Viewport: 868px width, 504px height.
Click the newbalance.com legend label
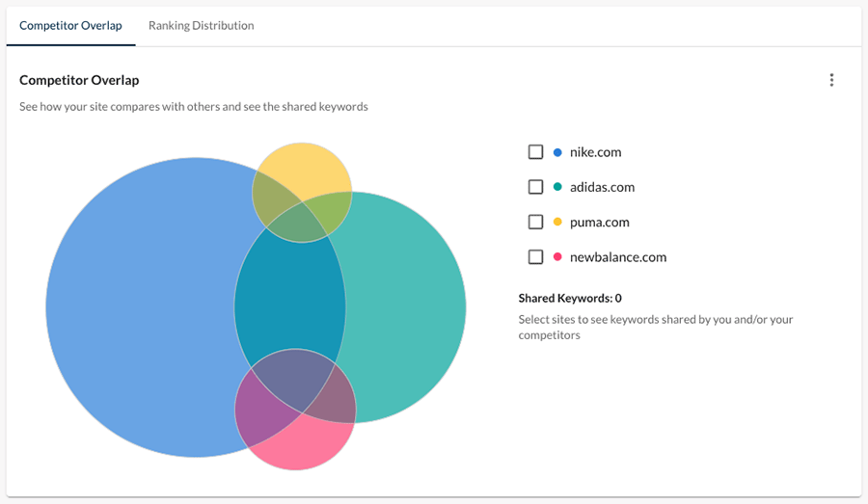(x=618, y=256)
